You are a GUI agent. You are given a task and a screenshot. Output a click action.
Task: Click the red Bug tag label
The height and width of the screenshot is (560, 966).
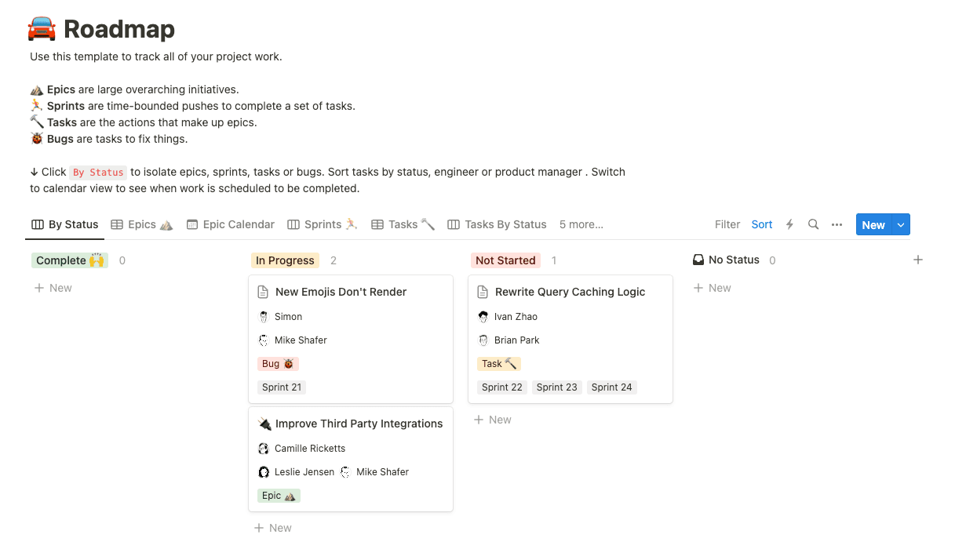tap(278, 364)
